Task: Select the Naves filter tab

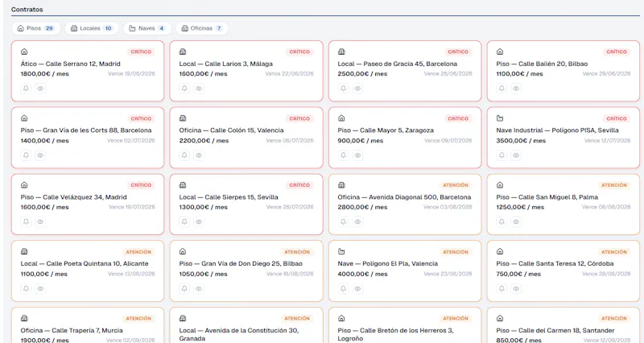Action: (x=147, y=28)
